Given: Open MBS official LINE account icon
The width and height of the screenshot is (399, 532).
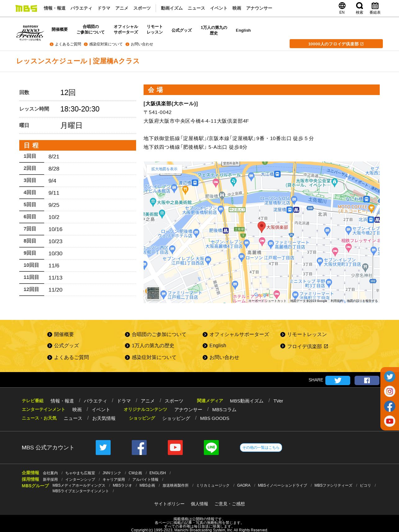Looking at the screenshot, I should [211, 448].
